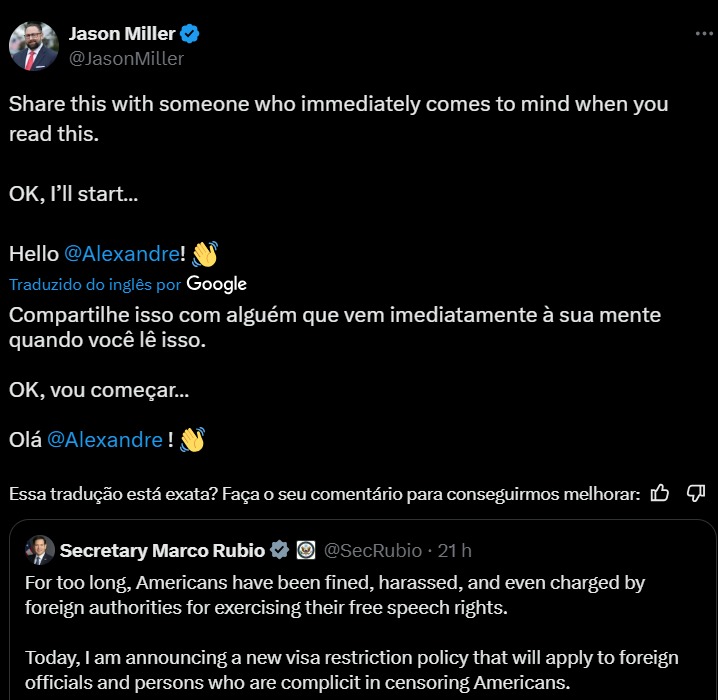Image resolution: width=718 pixels, height=700 pixels.
Task: Open the @JasonMiller handle link
Action: pos(126,58)
